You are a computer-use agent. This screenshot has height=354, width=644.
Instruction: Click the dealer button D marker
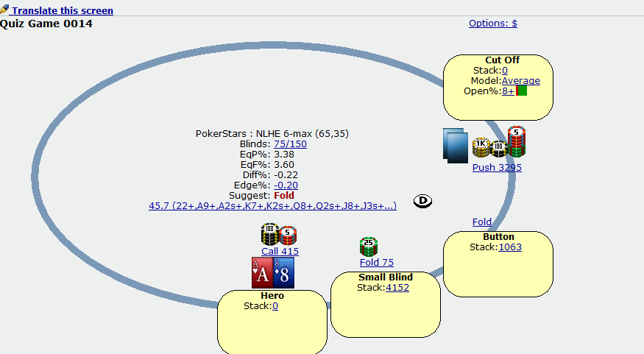click(422, 201)
